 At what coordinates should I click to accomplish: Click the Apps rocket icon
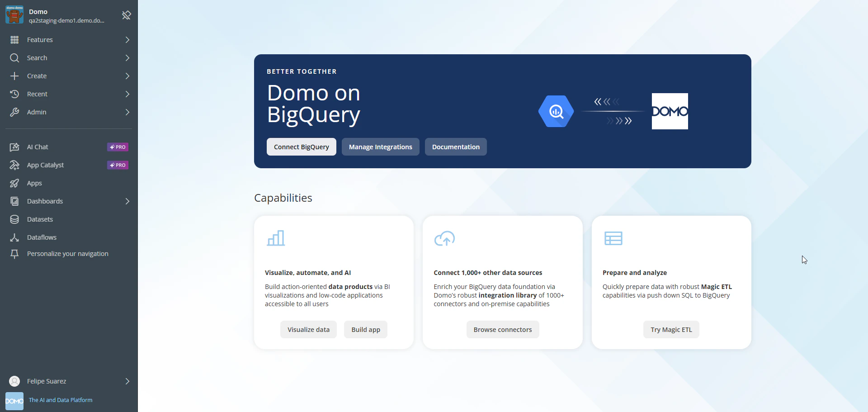pos(14,183)
